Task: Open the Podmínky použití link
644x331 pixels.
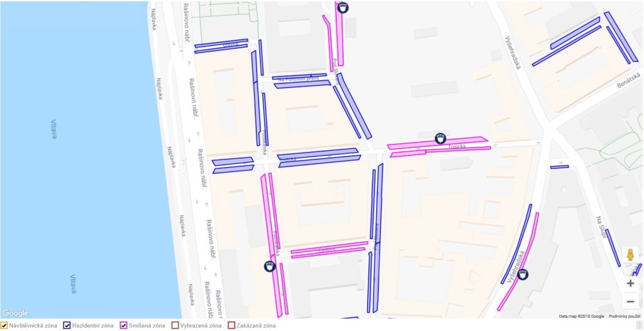Action: 625,316
